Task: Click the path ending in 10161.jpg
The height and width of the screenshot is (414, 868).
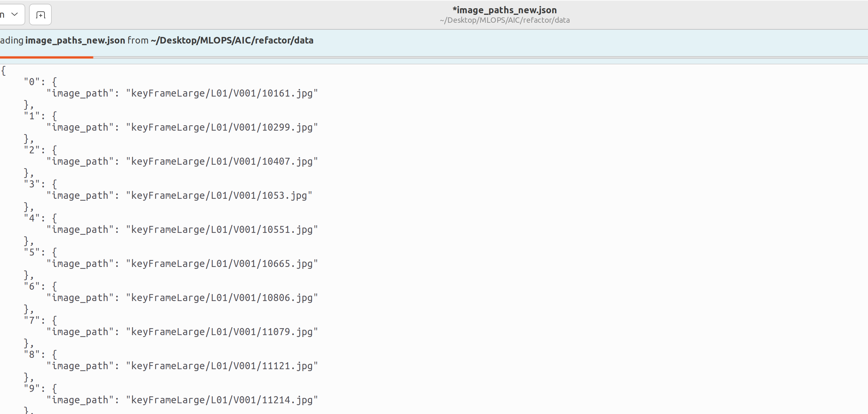Action: (x=221, y=93)
